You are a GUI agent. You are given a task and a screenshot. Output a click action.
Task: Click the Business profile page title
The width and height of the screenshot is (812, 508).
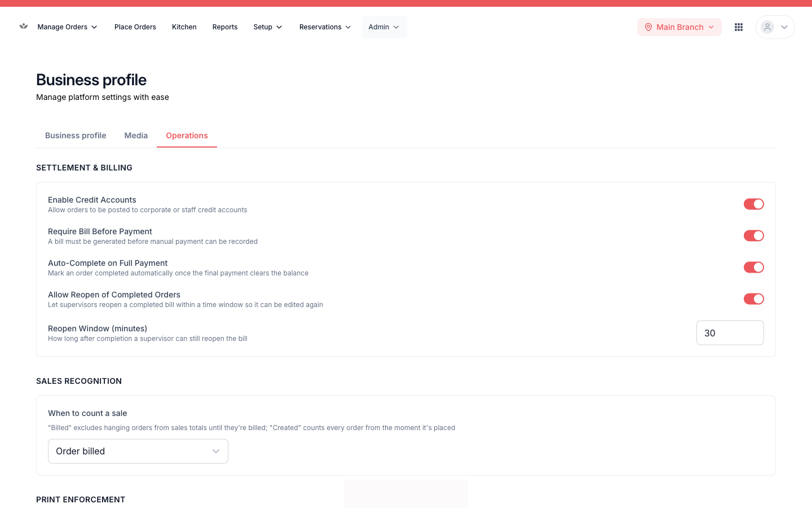91,80
